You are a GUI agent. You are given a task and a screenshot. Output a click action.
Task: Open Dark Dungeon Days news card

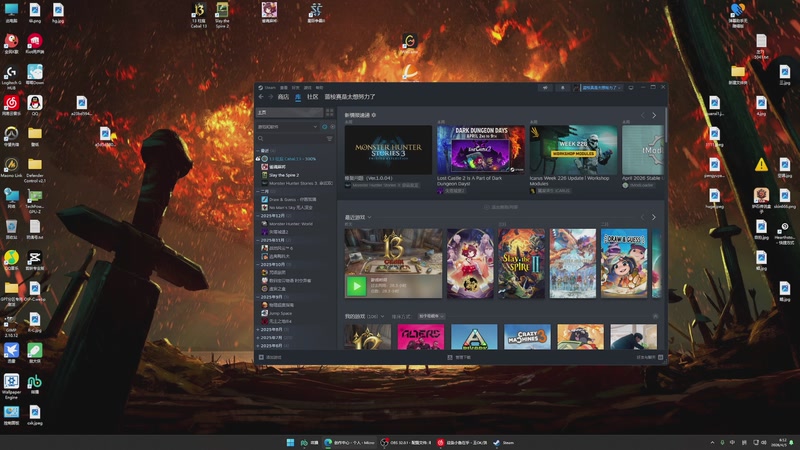coord(481,150)
